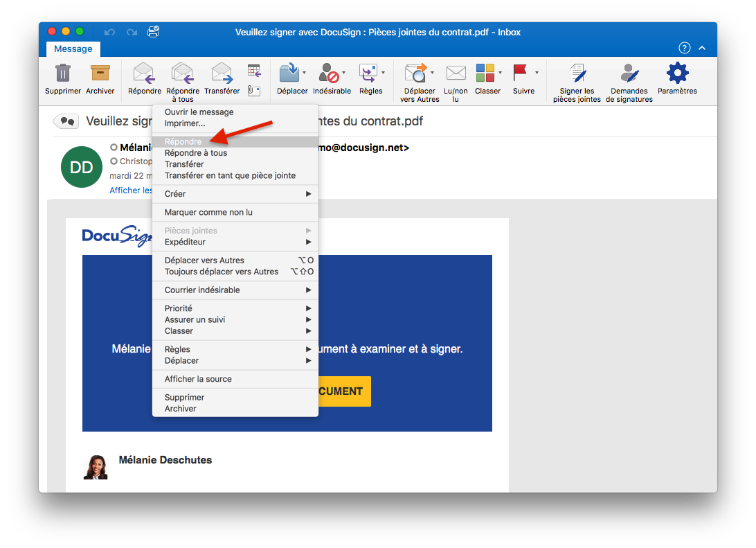Open the Signer les pièces jointes tool
756x548 pixels.
(577, 73)
